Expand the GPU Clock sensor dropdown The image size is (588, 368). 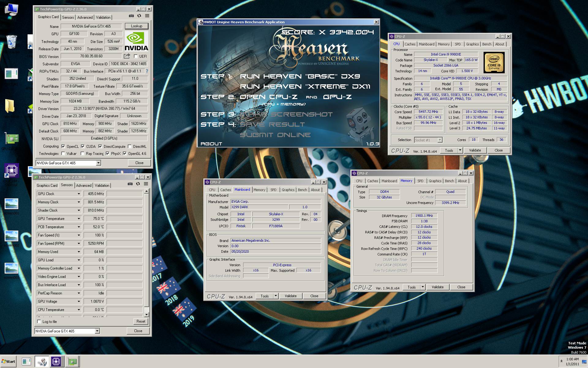tap(79, 194)
